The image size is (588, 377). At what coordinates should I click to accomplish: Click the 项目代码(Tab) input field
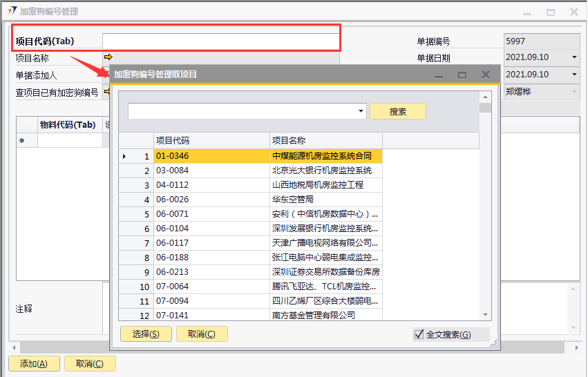click(x=220, y=41)
